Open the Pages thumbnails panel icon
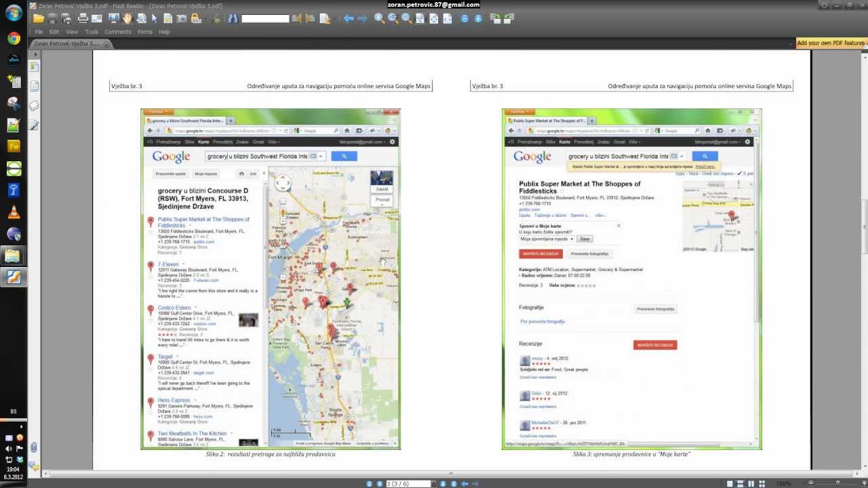Image resolution: width=868 pixels, height=488 pixels. click(x=33, y=86)
